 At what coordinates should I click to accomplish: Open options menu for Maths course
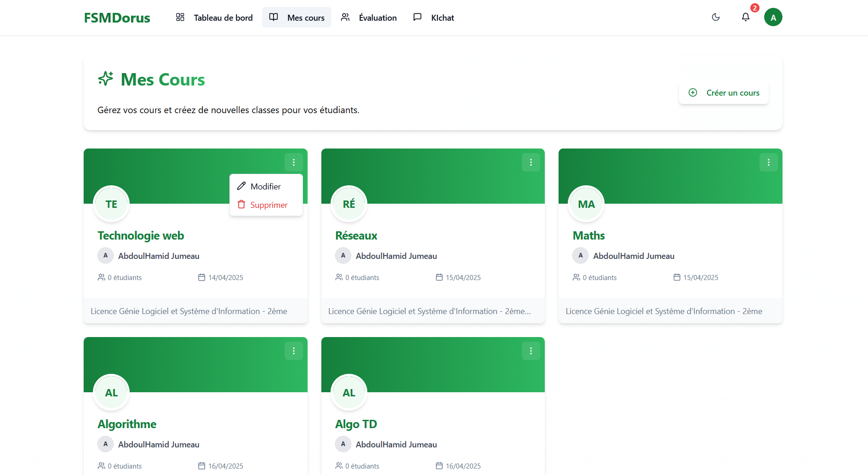click(x=768, y=162)
